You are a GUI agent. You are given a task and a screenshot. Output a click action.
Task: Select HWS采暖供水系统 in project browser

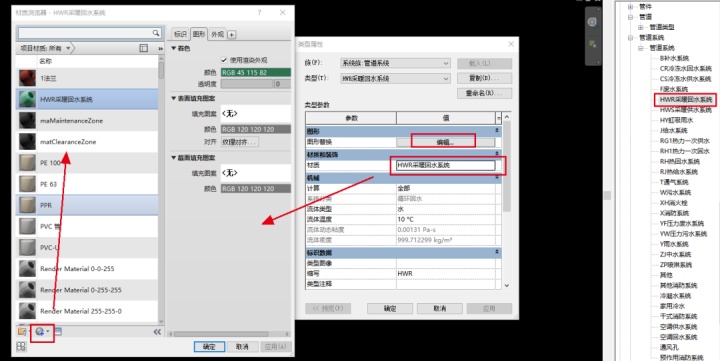pos(686,110)
